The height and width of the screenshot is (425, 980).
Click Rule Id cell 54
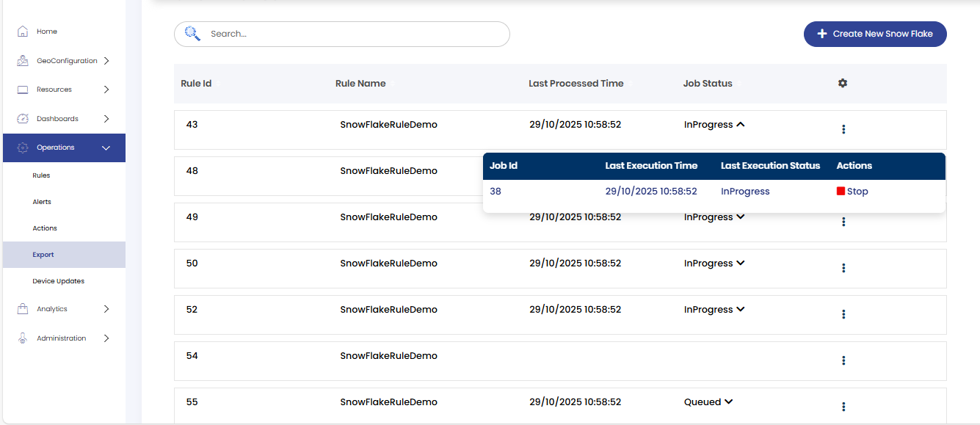coord(192,356)
